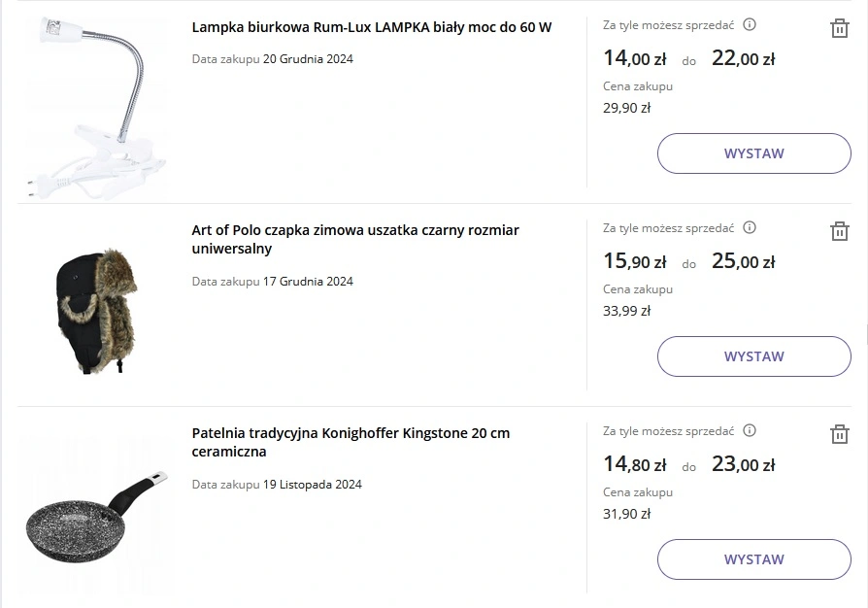Click trash icon for Konighoffer frying pan
The width and height of the screenshot is (868, 608).
pos(840,434)
